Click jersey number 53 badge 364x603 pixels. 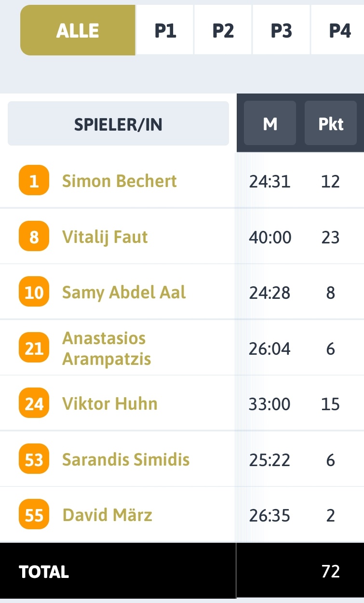click(34, 459)
